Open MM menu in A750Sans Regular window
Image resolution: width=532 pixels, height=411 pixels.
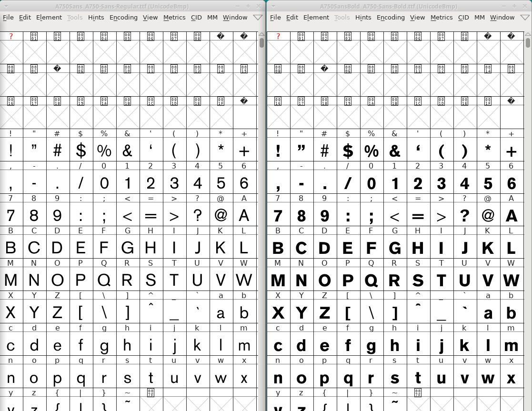212,17
